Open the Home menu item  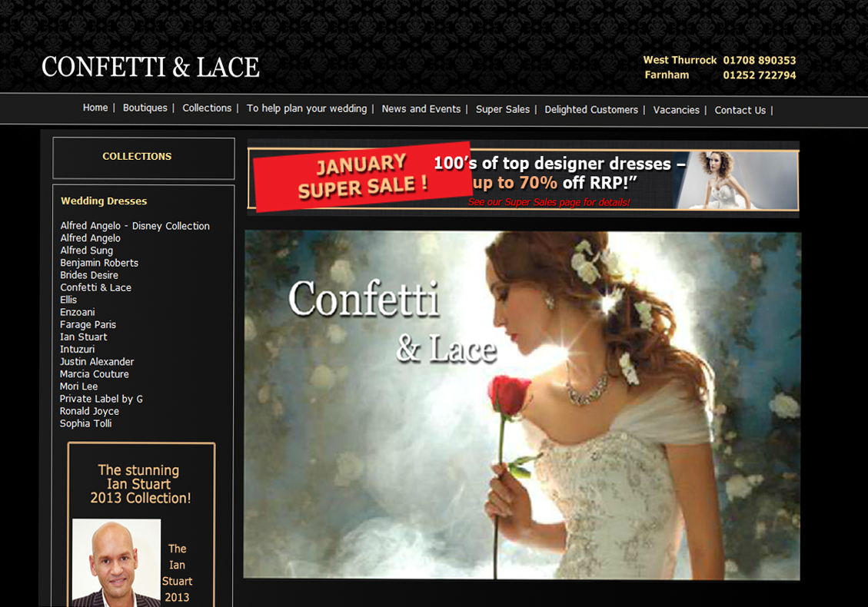(95, 108)
